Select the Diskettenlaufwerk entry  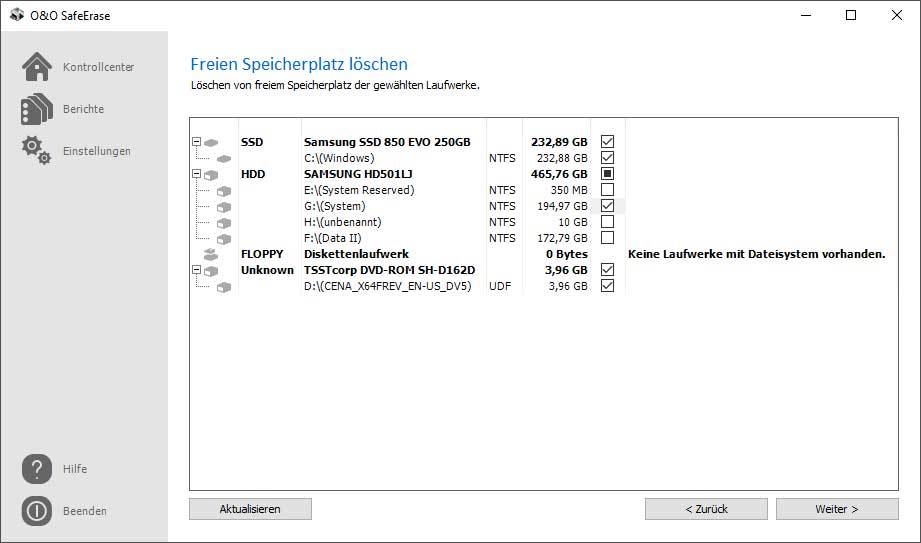point(357,254)
